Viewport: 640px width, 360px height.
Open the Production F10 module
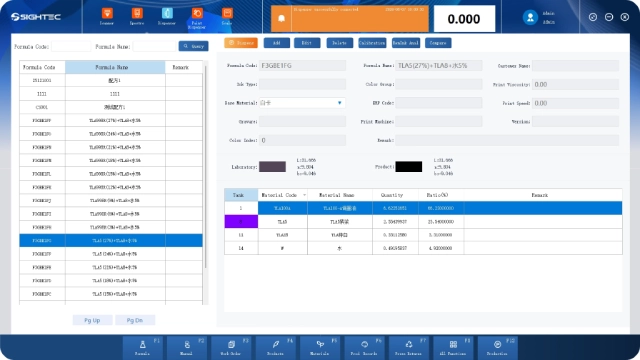(x=498, y=347)
